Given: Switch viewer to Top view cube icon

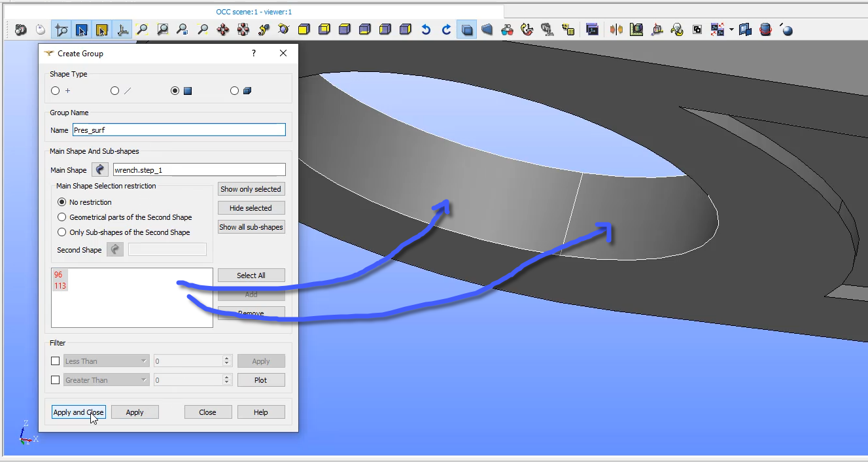Looking at the screenshot, I should [x=344, y=29].
